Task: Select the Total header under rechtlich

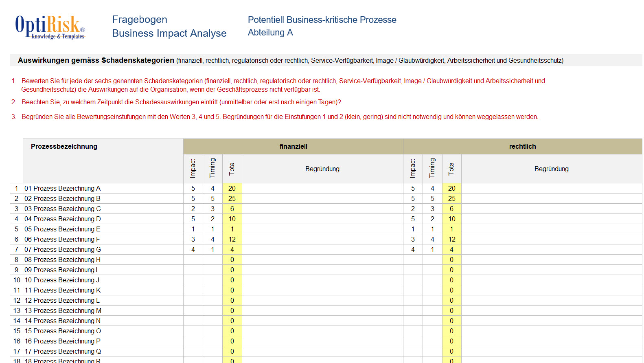Action: 451,168
